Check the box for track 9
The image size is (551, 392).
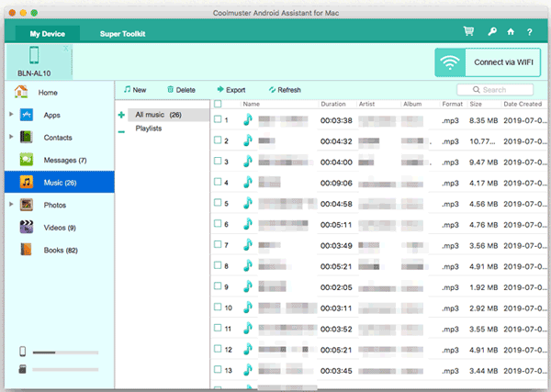[218, 286]
